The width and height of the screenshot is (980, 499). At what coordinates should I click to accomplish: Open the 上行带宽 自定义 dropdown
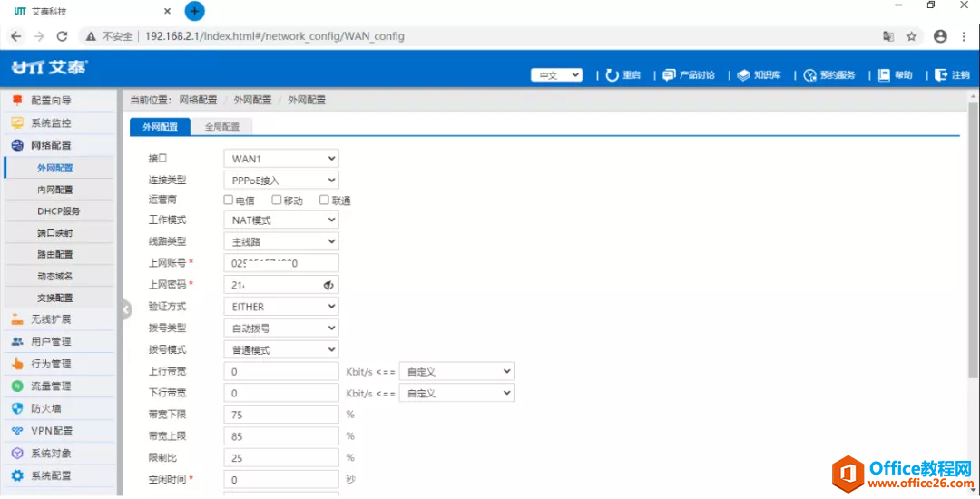(456, 371)
